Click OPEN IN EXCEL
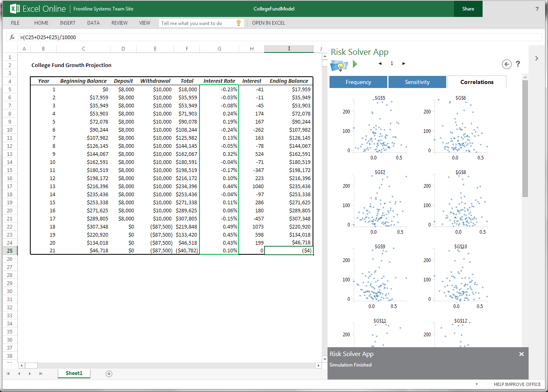This screenshot has height=392, width=548. [268, 23]
